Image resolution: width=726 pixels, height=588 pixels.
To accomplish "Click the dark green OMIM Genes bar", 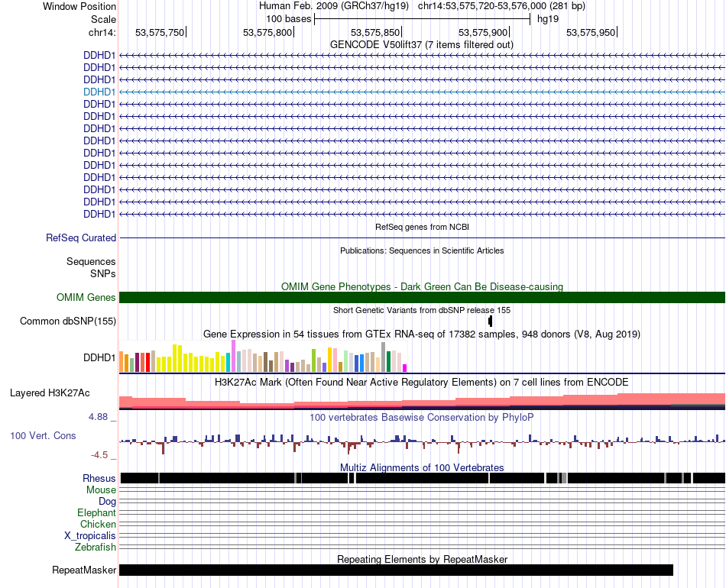I will tap(423, 298).
